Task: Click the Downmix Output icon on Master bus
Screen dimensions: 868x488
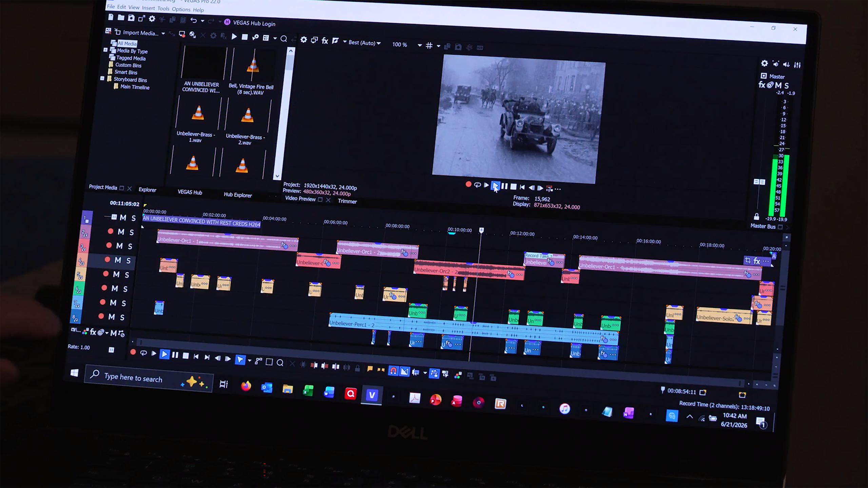Action: (776, 64)
